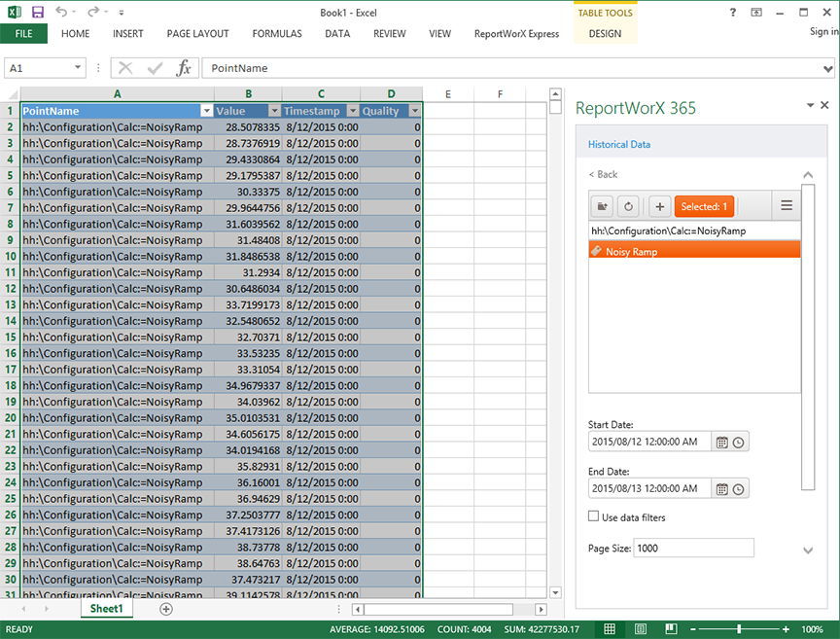Open the Start Date calendar picker
840x639 pixels.
pos(721,443)
